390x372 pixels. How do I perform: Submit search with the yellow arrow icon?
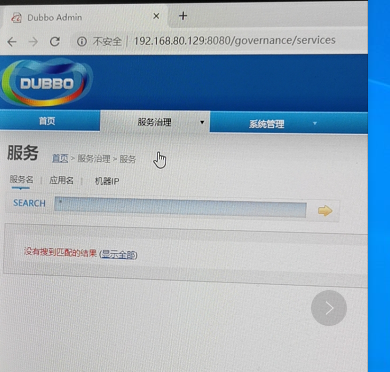[325, 211]
